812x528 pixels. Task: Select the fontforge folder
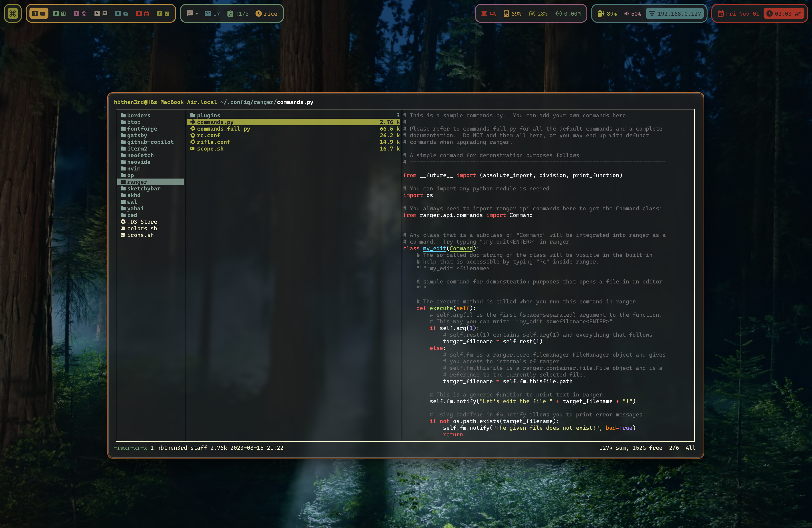[151, 129]
